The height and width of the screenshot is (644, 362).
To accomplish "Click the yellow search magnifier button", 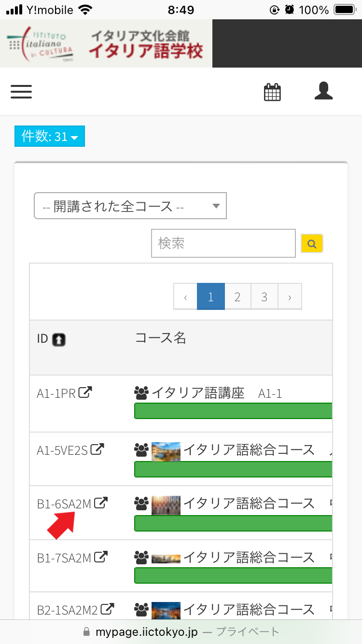I will pyautogui.click(x=312, y=243).
